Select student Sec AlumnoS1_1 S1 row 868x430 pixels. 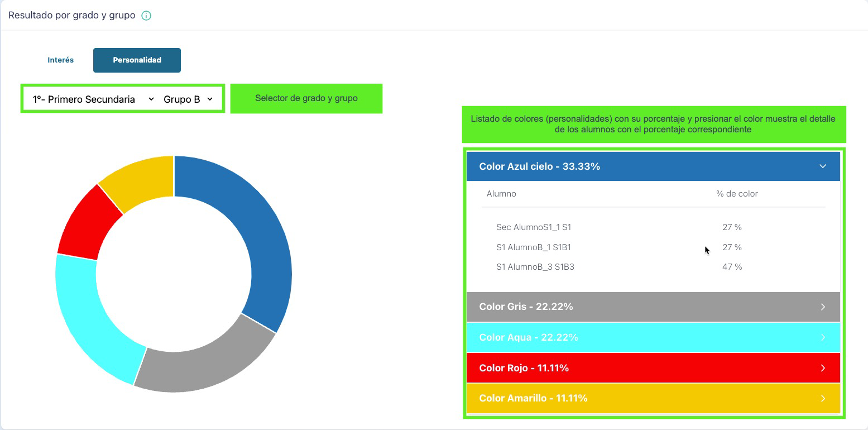point(534,227)
